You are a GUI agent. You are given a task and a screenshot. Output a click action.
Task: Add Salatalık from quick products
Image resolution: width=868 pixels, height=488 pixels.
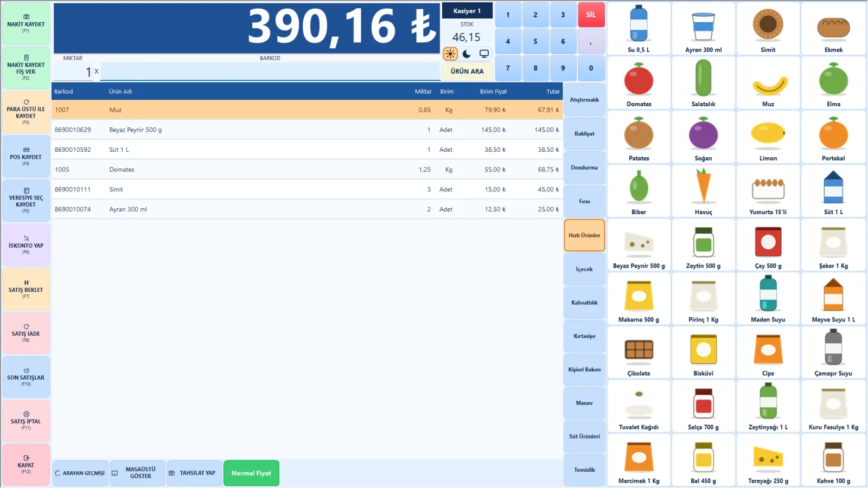[703, 83]
